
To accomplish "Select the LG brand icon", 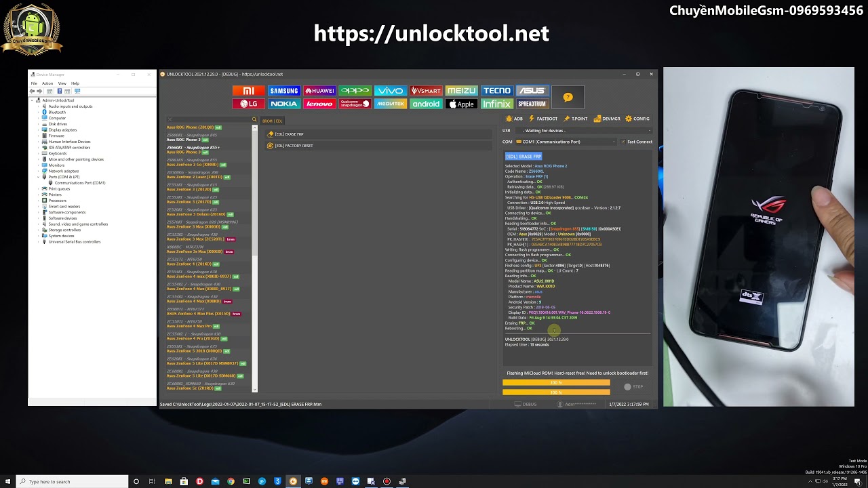I will [248, 104].
